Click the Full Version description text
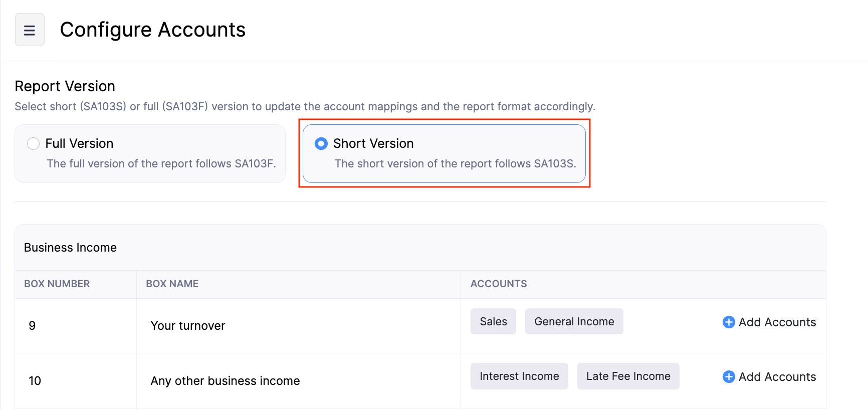 tap(161, 164)
